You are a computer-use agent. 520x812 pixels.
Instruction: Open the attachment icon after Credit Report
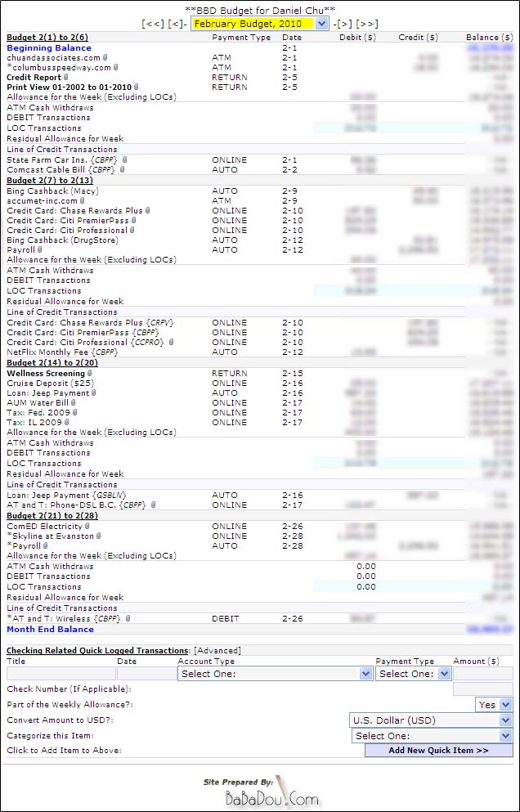point(65,78)
